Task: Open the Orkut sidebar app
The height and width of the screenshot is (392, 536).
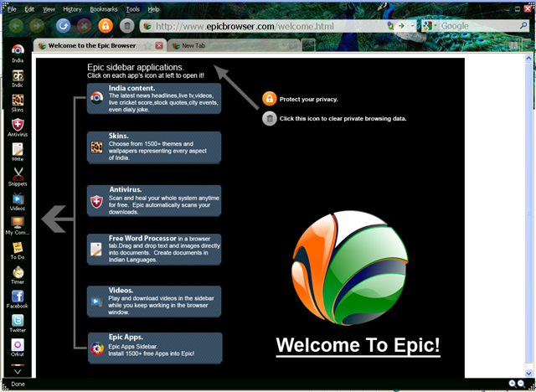Action: pos(18,348)
